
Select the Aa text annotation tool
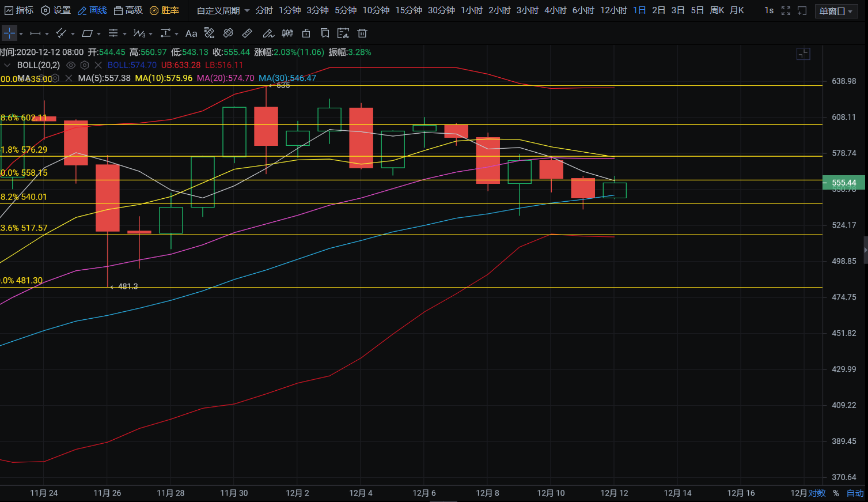tap(191, 33)
